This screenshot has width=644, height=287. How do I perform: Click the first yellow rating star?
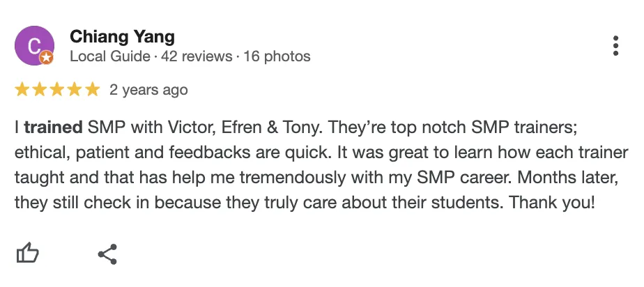(x=22, y=89)
